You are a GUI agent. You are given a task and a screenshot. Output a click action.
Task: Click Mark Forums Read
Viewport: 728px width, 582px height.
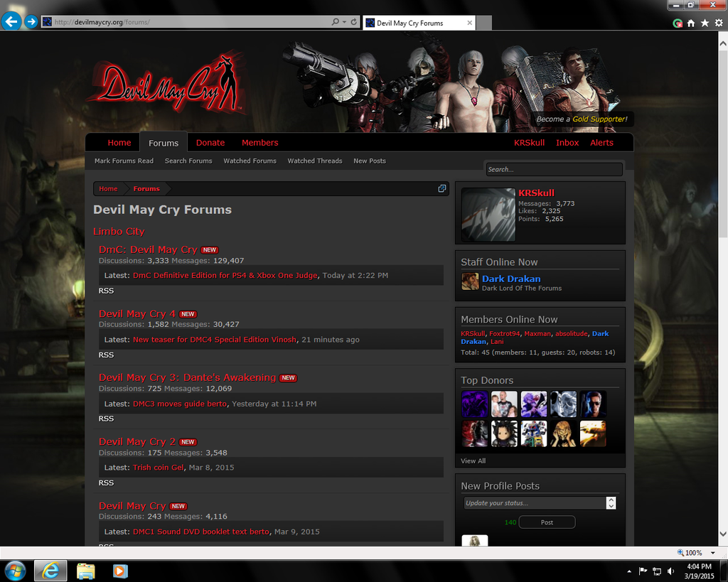tap(124, 161)
